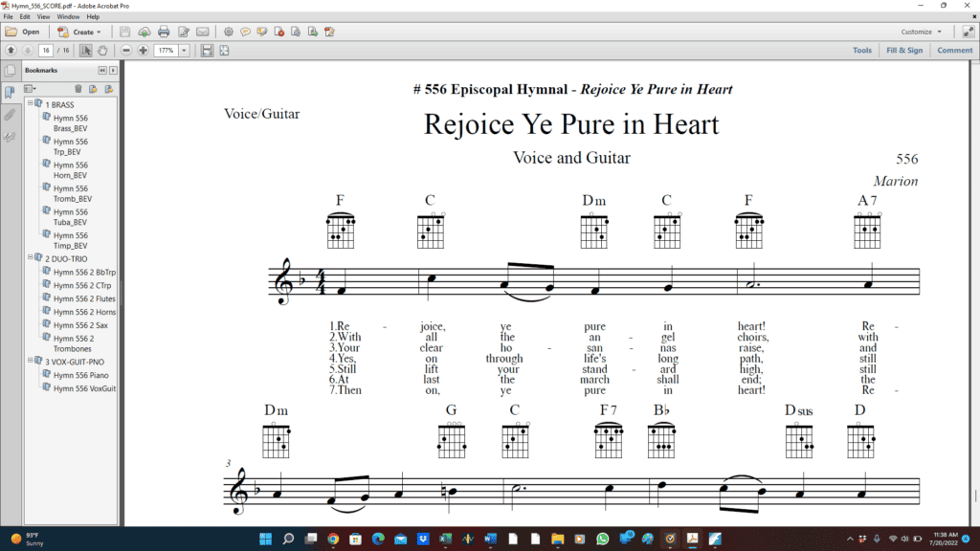Screen dimensions: 980x551
Task: Click the Save (floppy disk) icon
Action: point(125,32)
